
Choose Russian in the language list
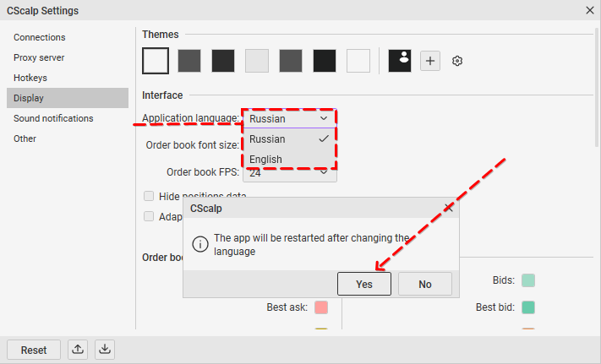coord(290,139)
